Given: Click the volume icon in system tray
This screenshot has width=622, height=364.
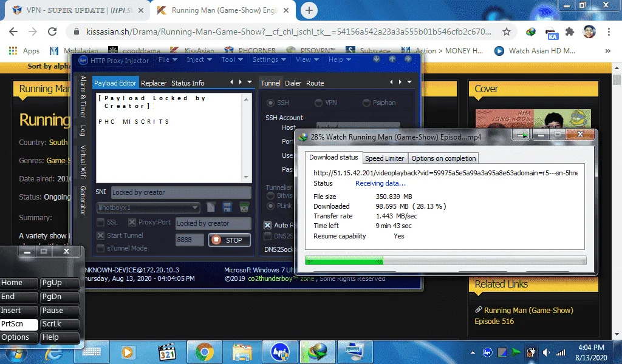Looking at the screenshot, I should point(546,352).
